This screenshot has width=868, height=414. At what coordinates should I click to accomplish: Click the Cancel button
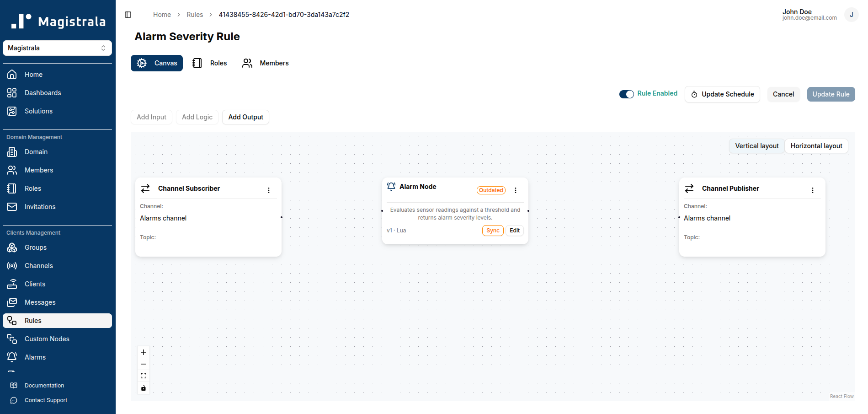(x=783, y=94)
